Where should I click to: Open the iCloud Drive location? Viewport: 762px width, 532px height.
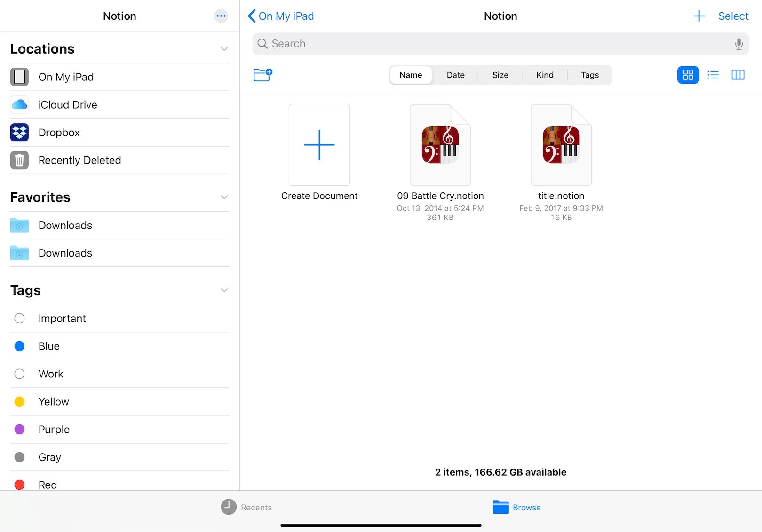tap(119, 105)
